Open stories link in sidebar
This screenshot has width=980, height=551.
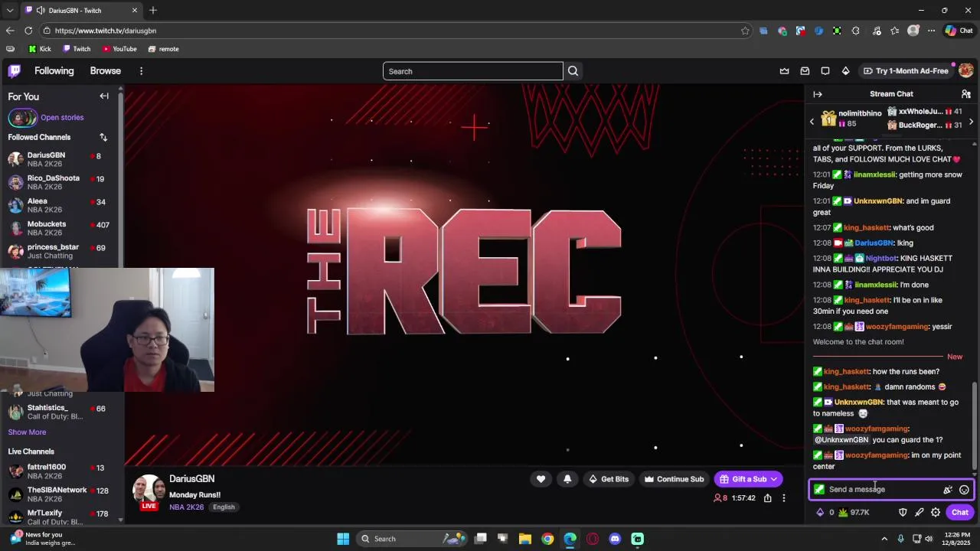62,118
